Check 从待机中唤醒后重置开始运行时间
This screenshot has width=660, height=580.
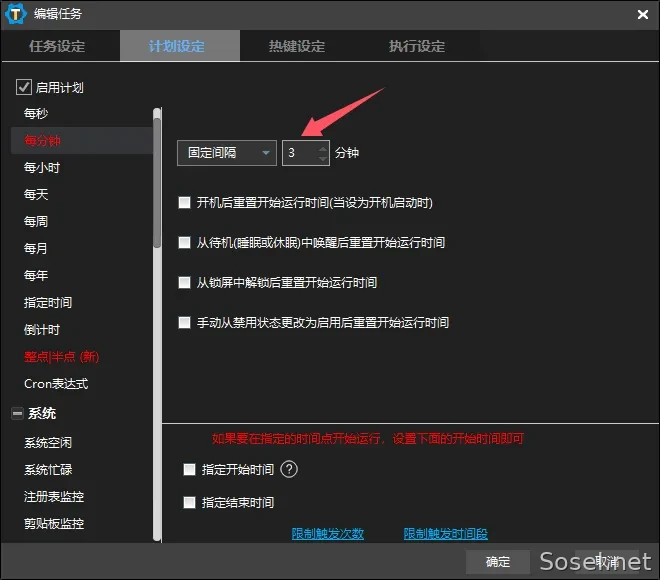pyautogui.click(x=184, y=242)
